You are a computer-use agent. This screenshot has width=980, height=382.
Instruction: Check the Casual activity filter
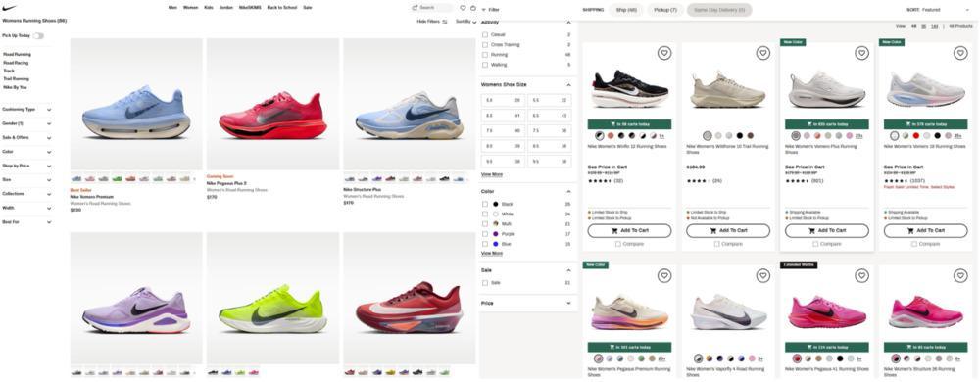tap(485, 35)
